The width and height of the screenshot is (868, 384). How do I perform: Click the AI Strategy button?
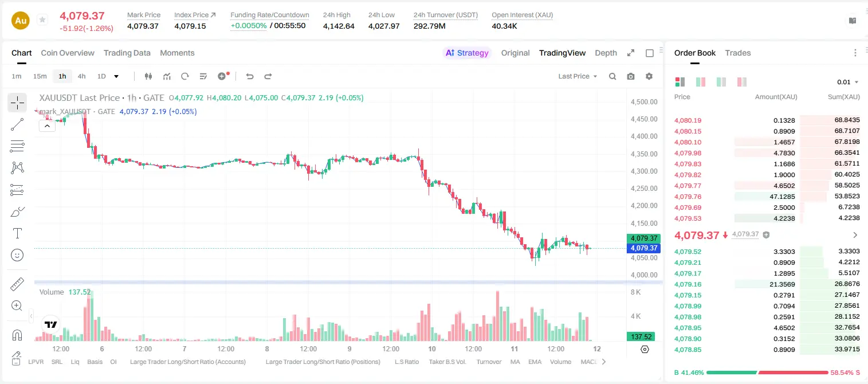(467, 53)
